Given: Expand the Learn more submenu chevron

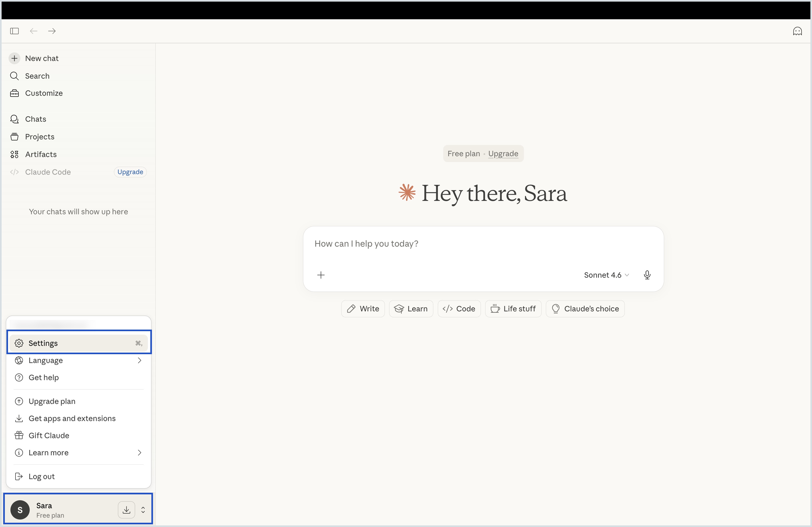Looking at the screenshot, I should click(139, 453).
